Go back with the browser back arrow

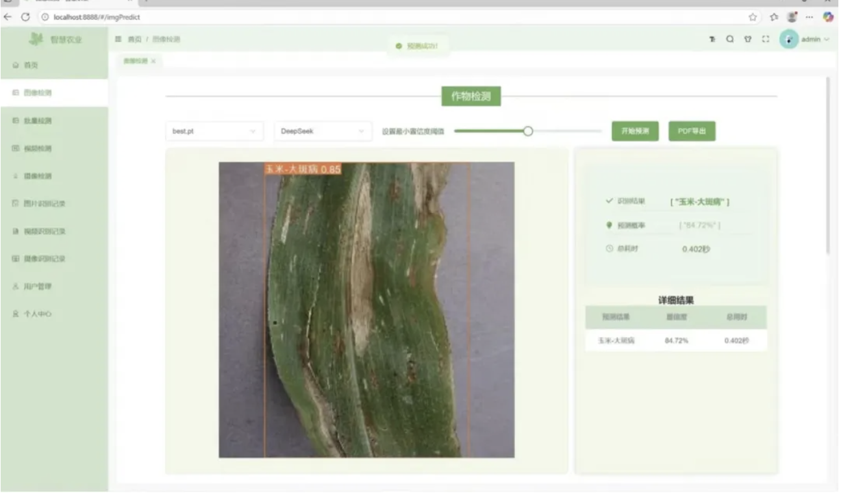click(x=8, y=17)
